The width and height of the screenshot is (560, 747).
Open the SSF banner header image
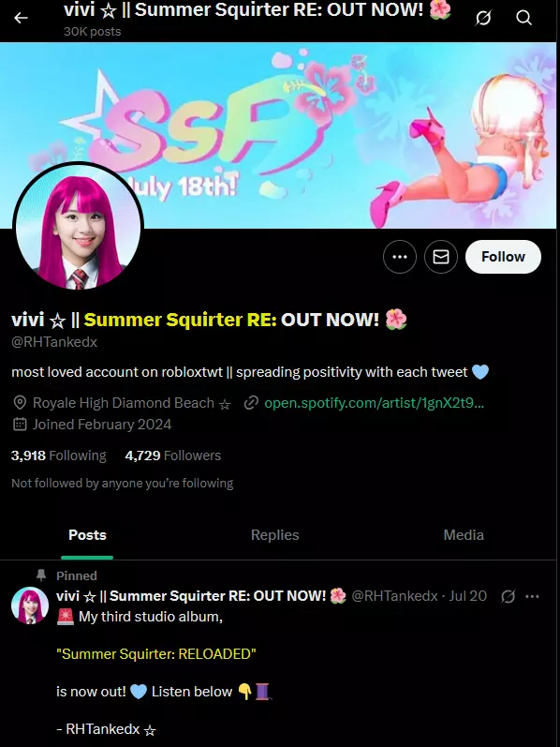click(280, 136)
